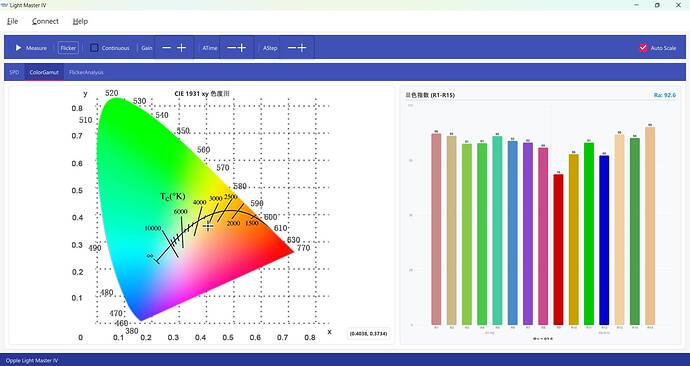The height and width of the screenshot is (366, 690).
Task: Click the 520 wavelength label
Action: [x=111, y=93]
